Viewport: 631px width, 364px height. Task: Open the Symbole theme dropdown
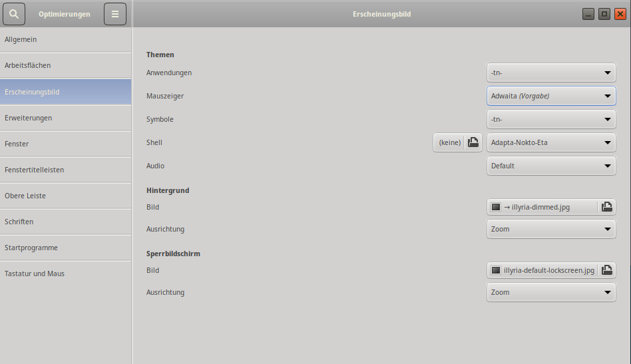(x=551, y=119)
